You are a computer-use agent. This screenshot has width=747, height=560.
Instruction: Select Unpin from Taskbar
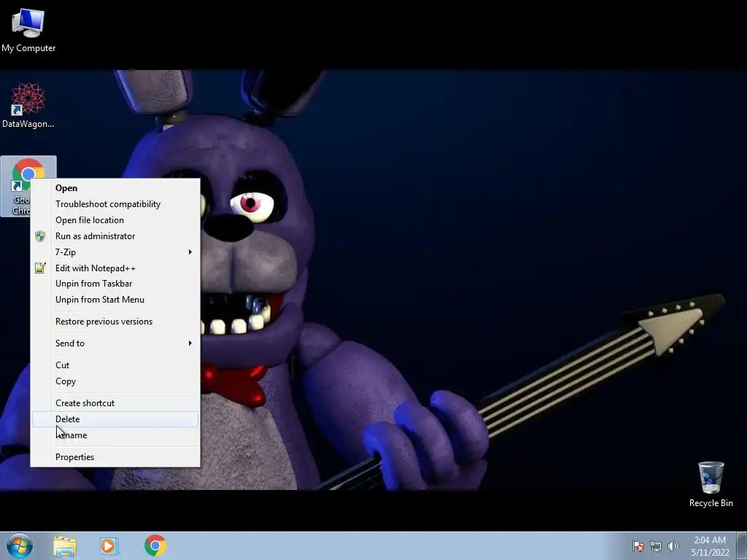click(115, 284)
